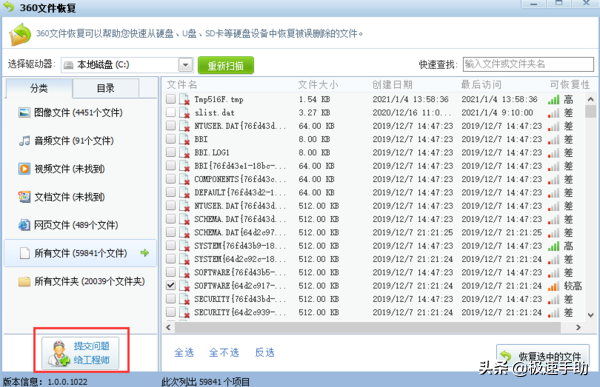Click the 全不选 deselect all link
This screenshot has height=387, width=600.
tap(224, 353)
